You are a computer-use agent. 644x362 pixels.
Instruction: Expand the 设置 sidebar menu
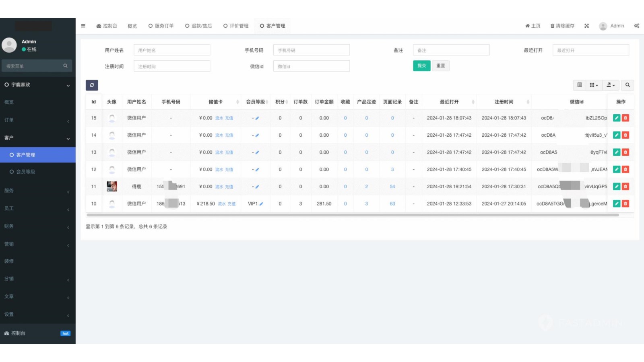coord(38,314)
